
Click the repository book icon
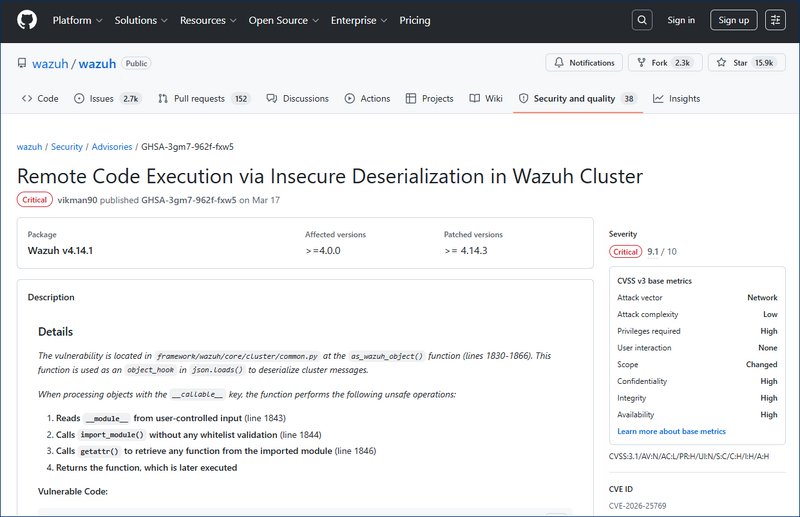(x=22, y=63)
